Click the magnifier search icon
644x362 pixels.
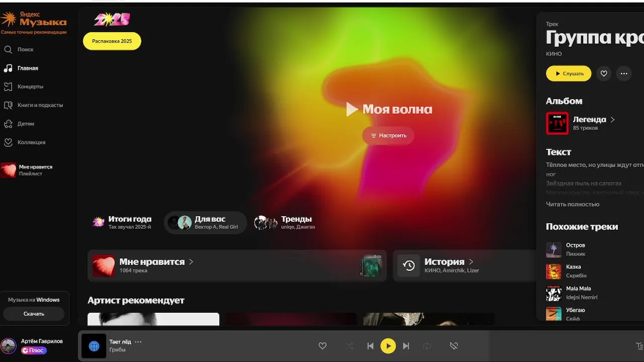[8, 49]
